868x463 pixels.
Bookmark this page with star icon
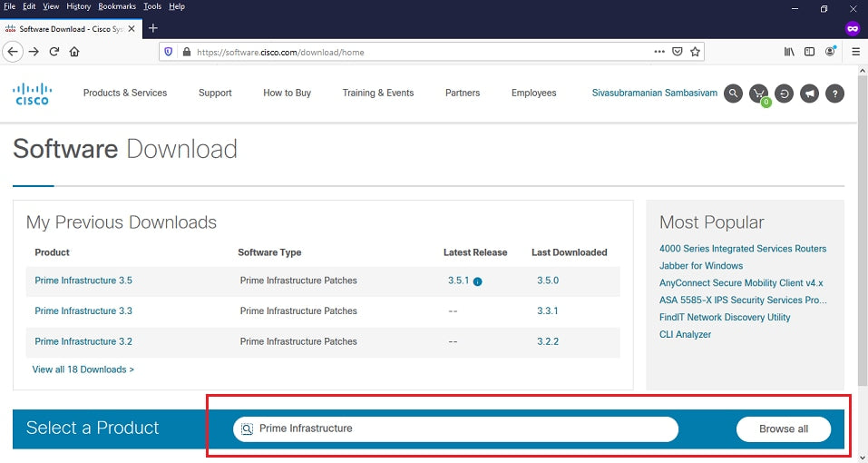(696, 52)
